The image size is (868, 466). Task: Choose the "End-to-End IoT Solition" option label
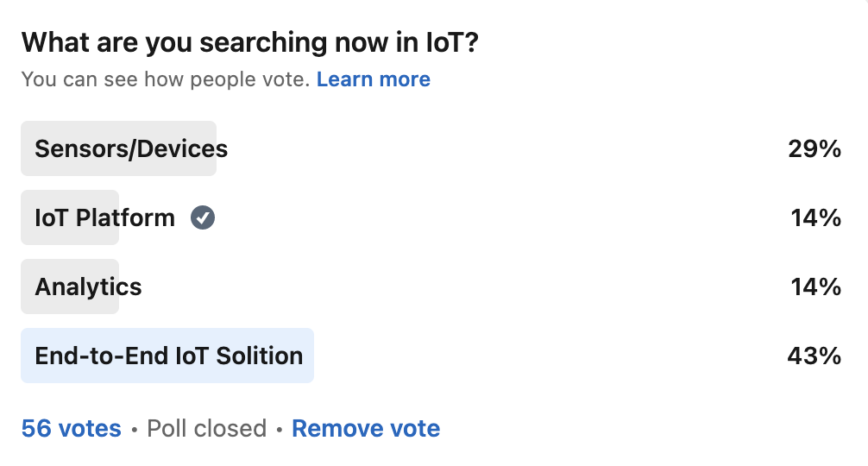point(168,356)
